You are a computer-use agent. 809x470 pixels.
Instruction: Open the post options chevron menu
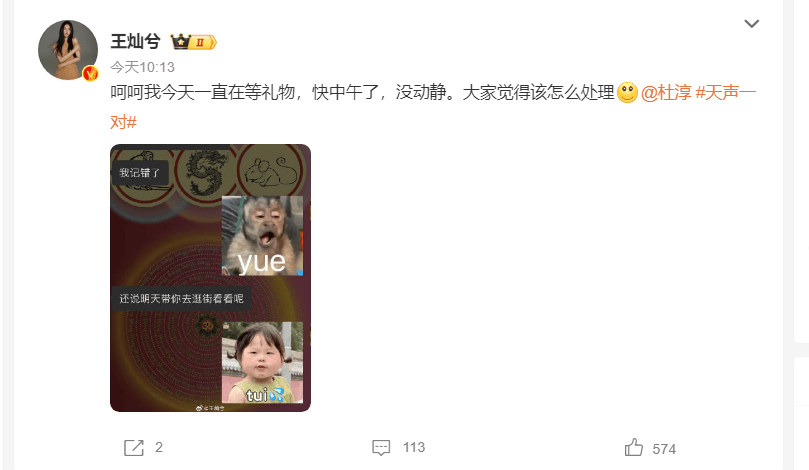click(751, 24)
